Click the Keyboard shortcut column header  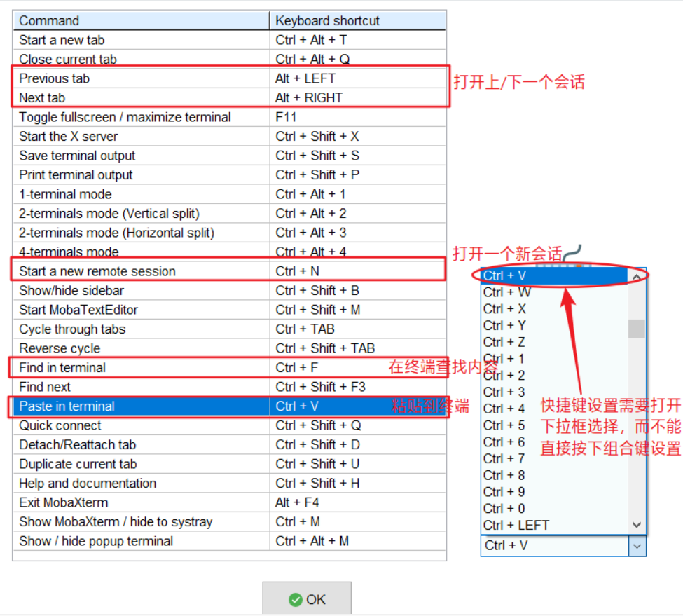[358, 20]
